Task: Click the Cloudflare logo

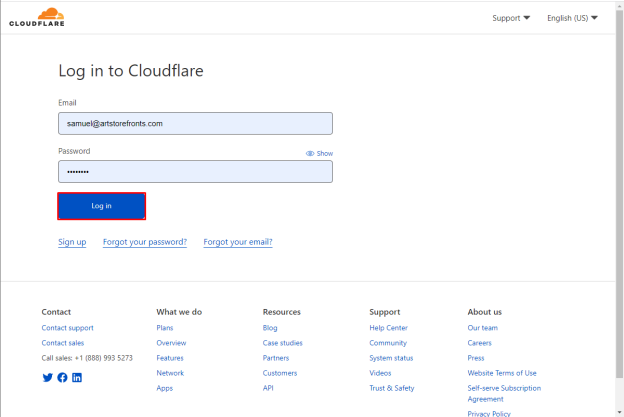Action: pyautogui.click(x=37, y=18)
